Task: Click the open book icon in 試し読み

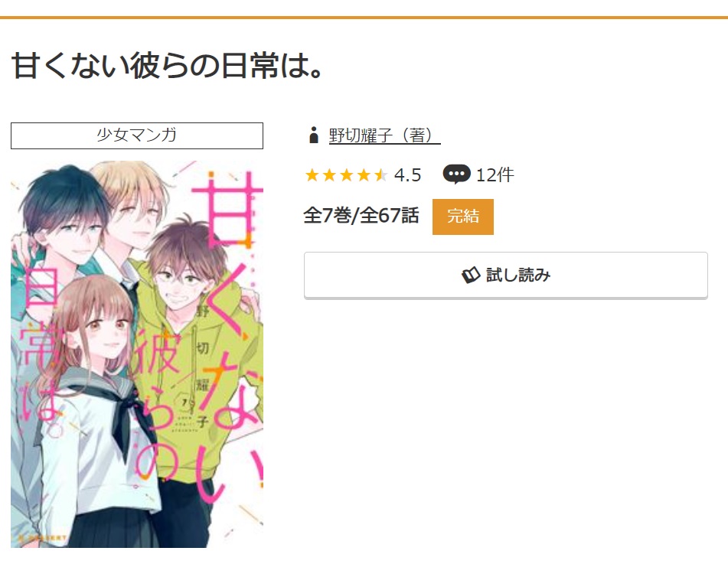Action: point(471,275)
